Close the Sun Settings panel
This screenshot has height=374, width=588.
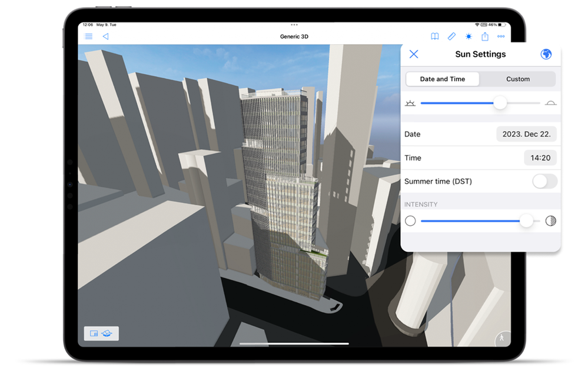(x=414, y=54)
